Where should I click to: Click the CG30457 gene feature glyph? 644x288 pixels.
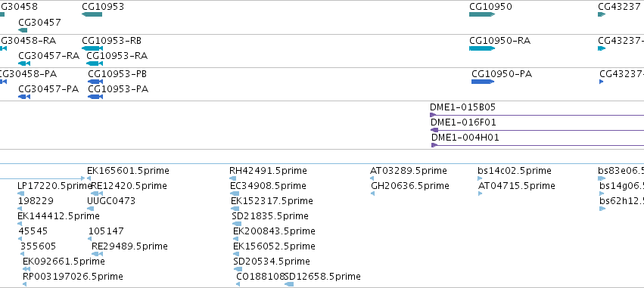click(23, 30)
